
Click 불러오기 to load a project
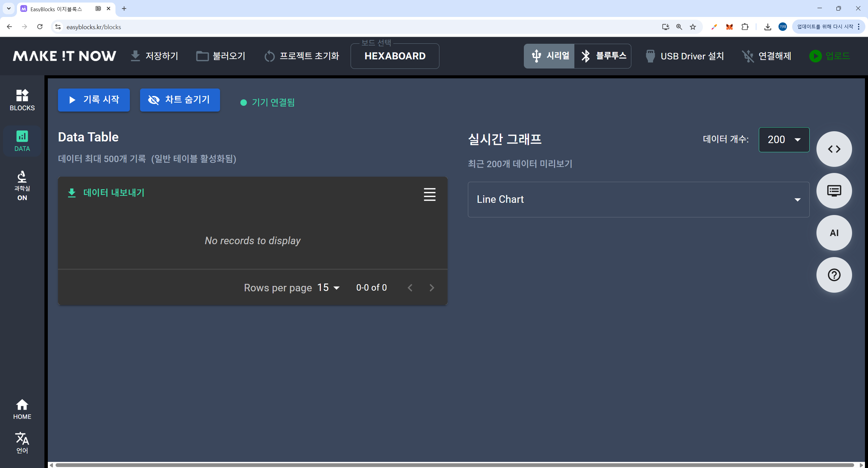click(221, 56)
